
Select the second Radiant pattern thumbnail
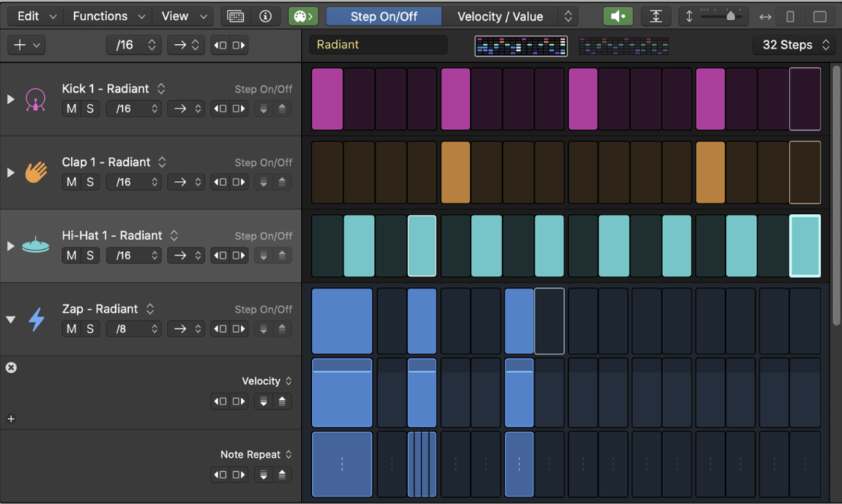coord(623,45)
